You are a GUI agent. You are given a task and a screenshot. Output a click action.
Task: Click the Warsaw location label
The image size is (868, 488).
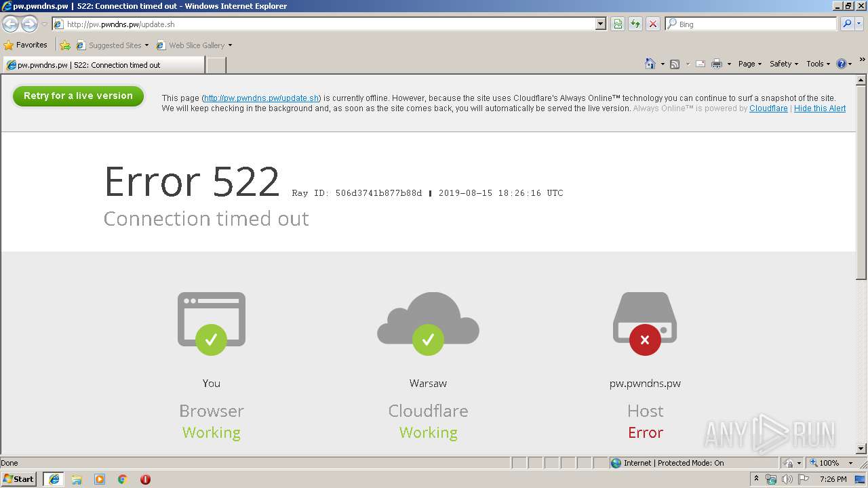pyautogui.click(x=428, y=383)
